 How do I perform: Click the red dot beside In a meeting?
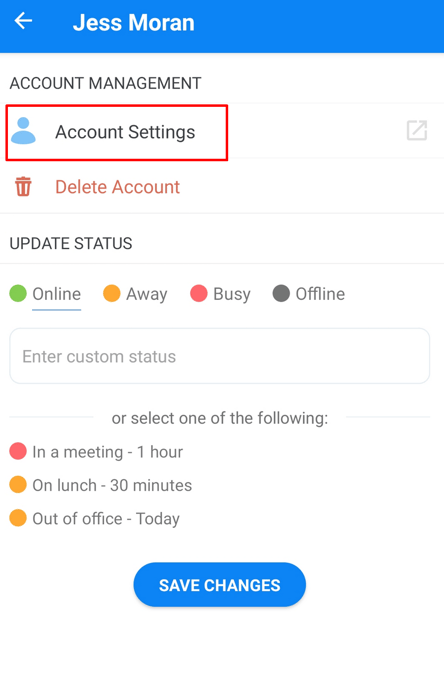[x=18, y=451]
